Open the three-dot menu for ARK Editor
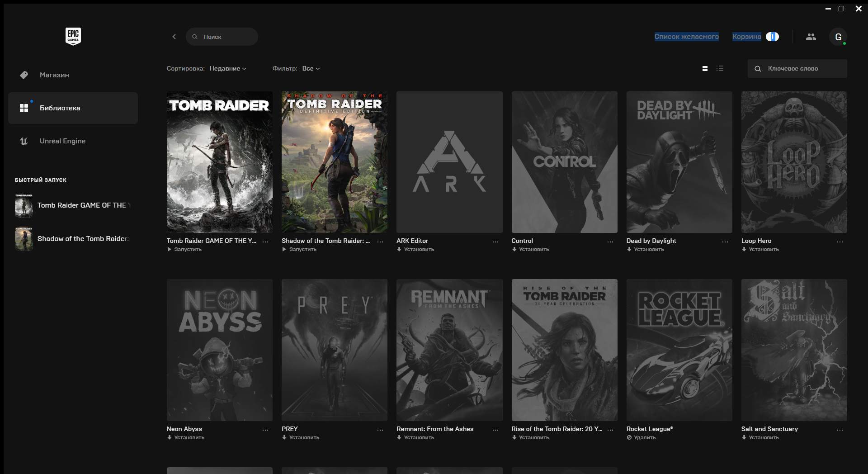Viewport: 868px width, 474px height. [x=495, y=242]
